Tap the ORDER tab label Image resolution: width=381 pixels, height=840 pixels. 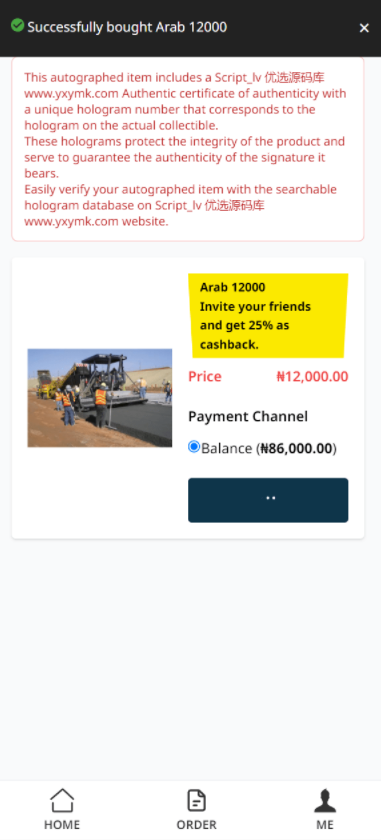[x=197, y=824]
